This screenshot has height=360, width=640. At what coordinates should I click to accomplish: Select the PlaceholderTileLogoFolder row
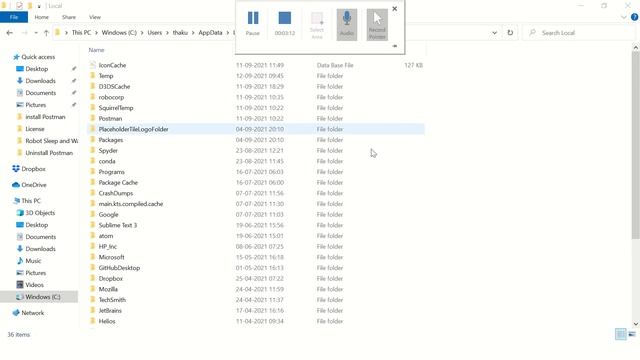click(x=256, y=129)
